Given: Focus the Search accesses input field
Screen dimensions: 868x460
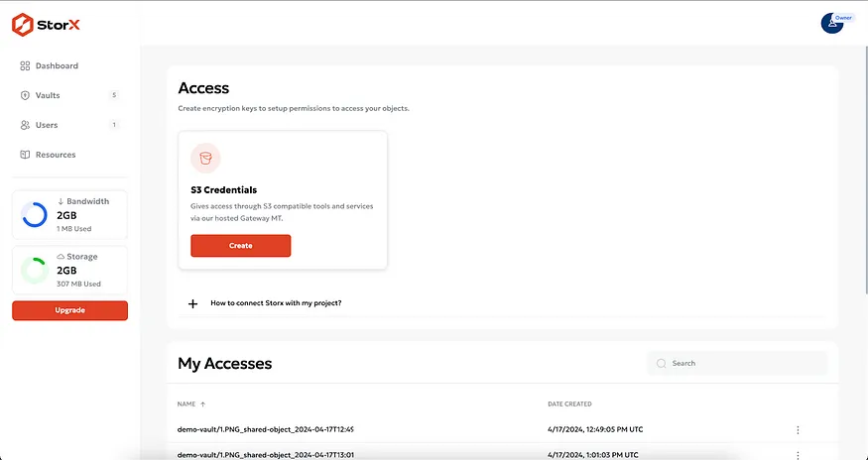Looking at the screenshot, I should (x=744, y=364).
